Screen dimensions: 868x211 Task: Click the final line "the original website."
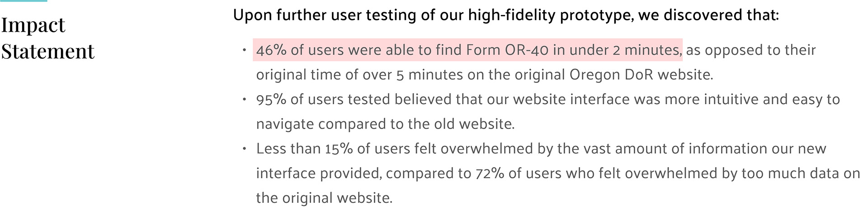click(324, 198)
